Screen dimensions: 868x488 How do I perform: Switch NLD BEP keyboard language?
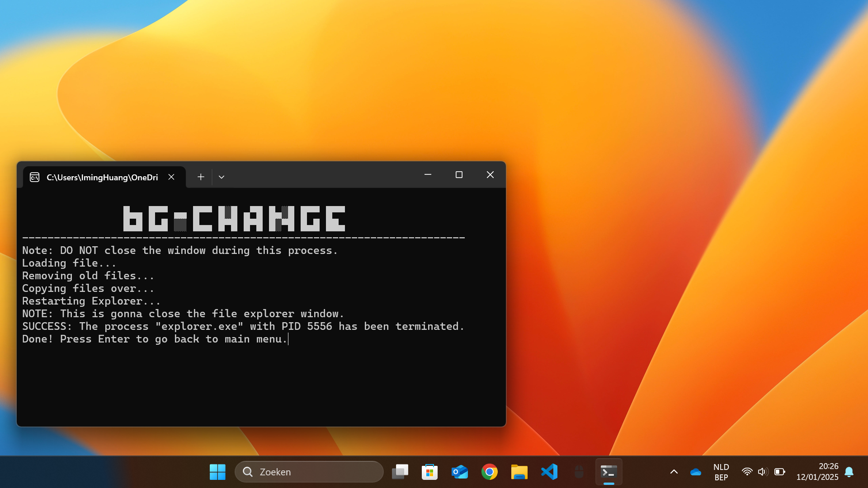pyautogui.click(x=721, y=472)
